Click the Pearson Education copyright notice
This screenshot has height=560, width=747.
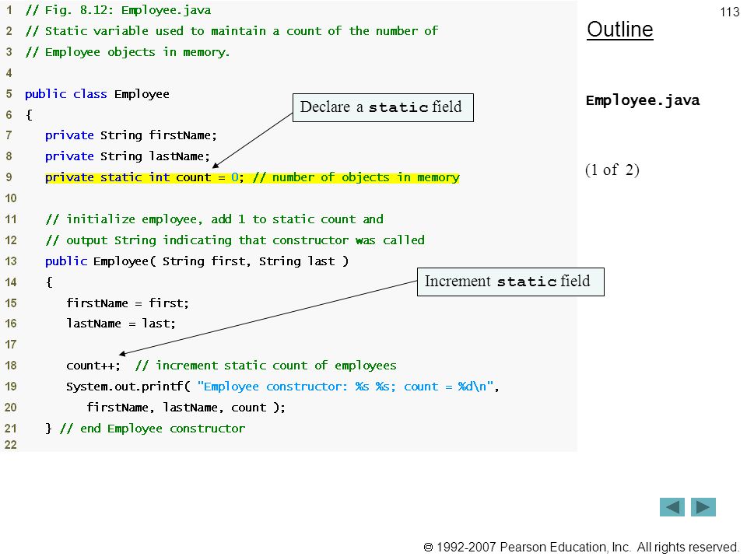coord(580,547)
